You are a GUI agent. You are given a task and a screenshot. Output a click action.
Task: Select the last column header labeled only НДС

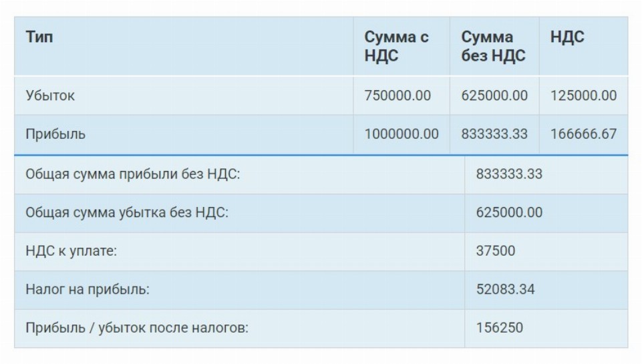(x=567, y=37)
